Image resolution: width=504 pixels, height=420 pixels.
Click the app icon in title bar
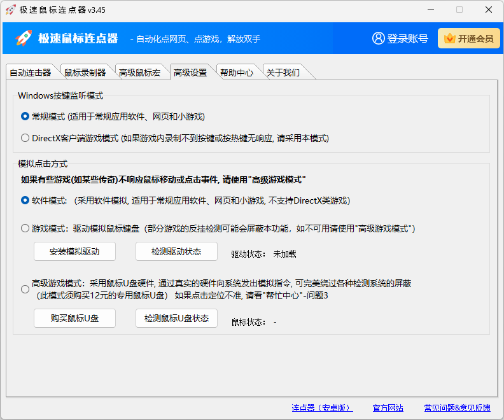point(10,10)
